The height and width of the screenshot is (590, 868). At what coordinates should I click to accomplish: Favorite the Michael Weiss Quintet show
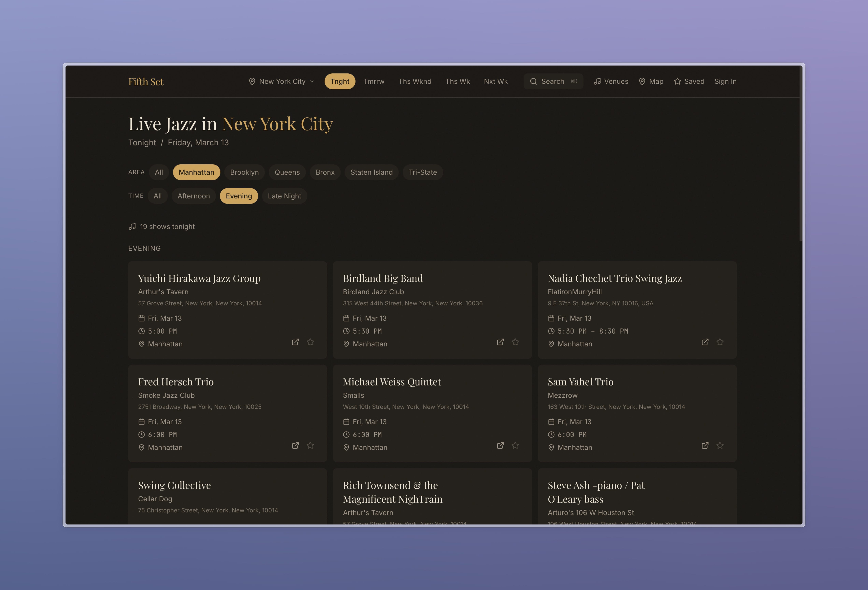[x=515, y=445]
